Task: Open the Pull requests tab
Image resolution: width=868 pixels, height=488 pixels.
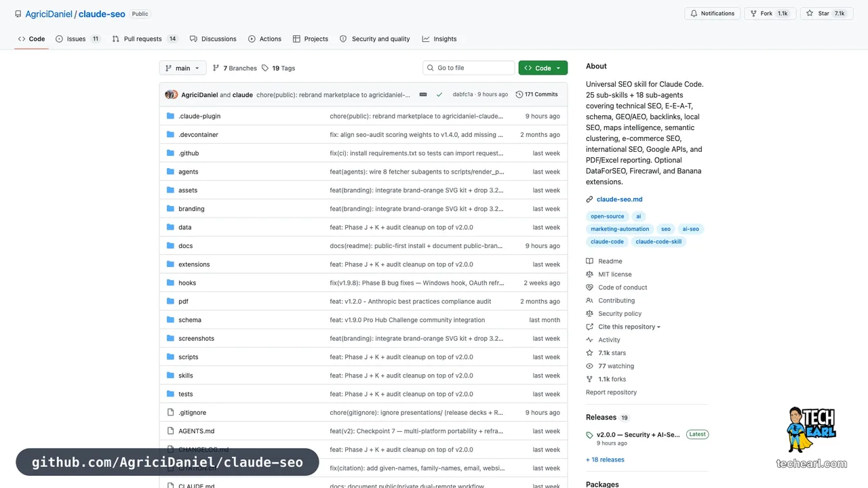Action: coord(145,39)
